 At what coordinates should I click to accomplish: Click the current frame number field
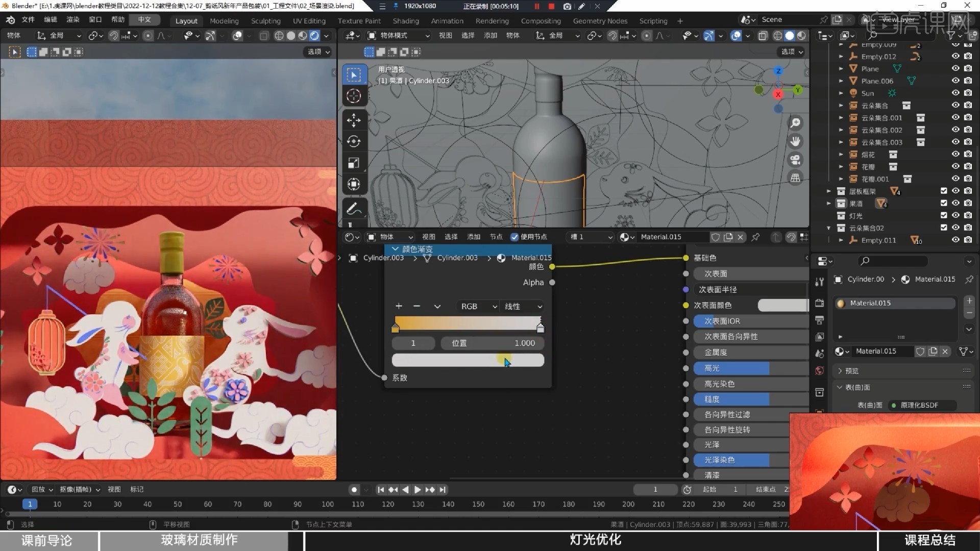(655, 490)
